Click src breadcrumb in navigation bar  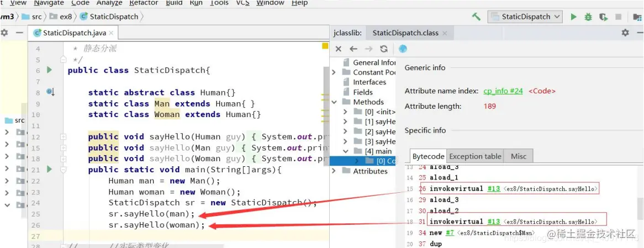click(32, 17)
